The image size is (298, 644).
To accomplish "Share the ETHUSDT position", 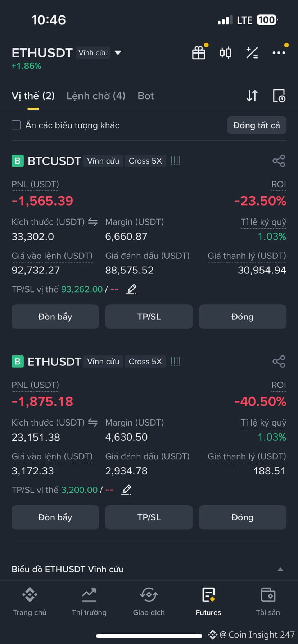I will coord(279,361).
